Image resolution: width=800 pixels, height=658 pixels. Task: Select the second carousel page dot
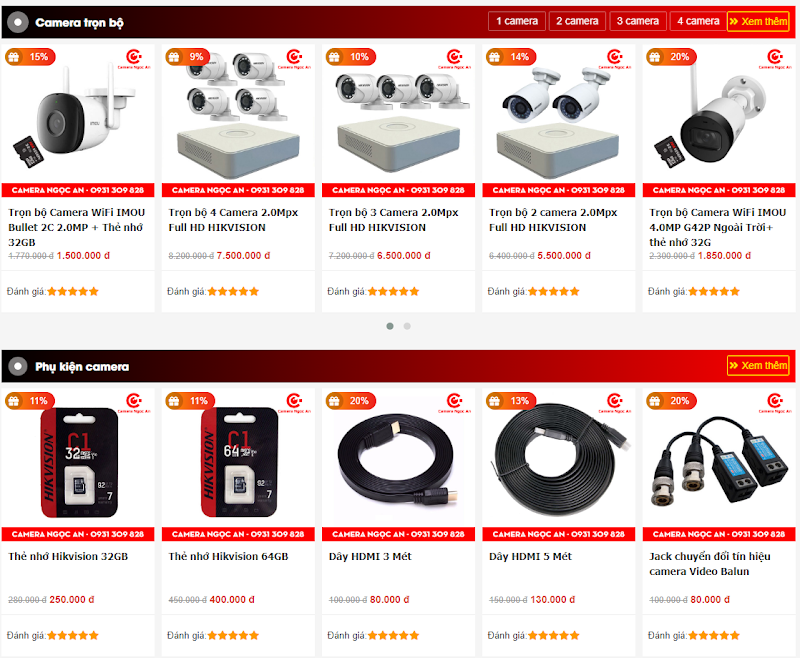coord(407,326)
